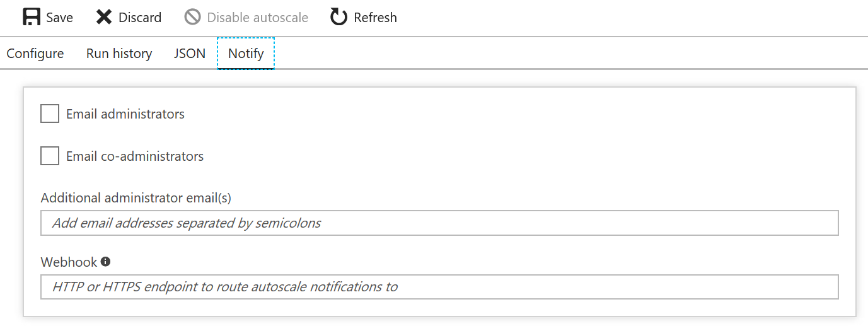Viewport: 868px width, 326px height.
Task: Click the Disable autoscale circle-slash icon
Action: [192, 17]
